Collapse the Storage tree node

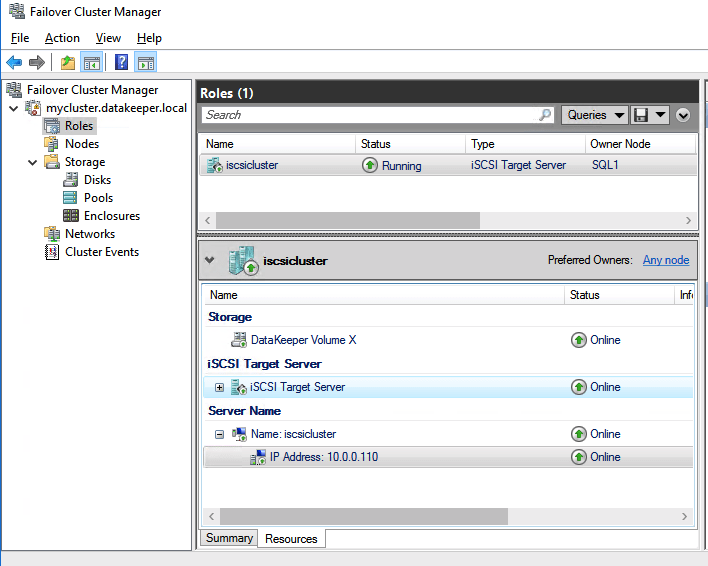[x=33, y=162]
